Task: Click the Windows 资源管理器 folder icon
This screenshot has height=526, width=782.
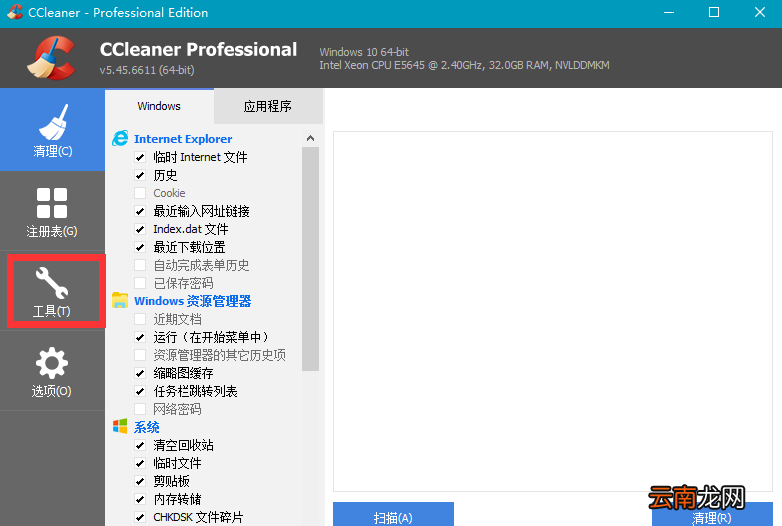Action: [120, 300]
